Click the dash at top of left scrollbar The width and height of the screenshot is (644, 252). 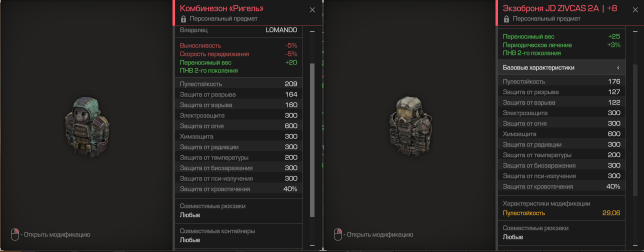(312, 31)
